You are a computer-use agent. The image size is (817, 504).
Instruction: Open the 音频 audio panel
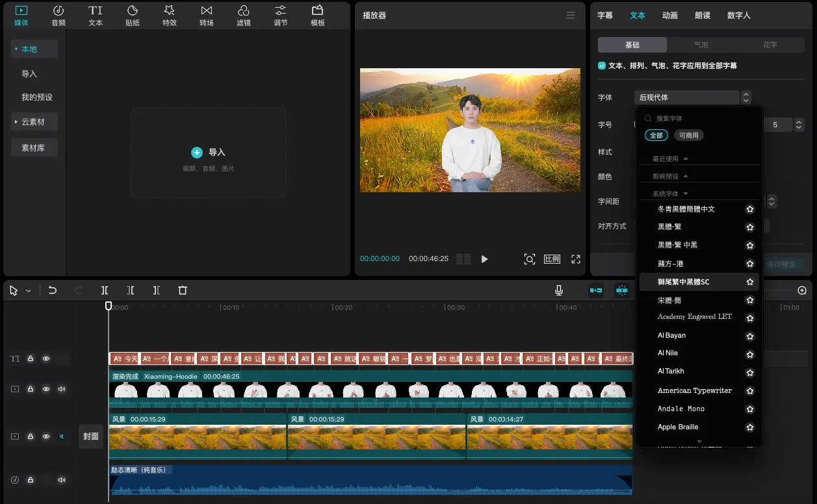[x=58, y=16]
